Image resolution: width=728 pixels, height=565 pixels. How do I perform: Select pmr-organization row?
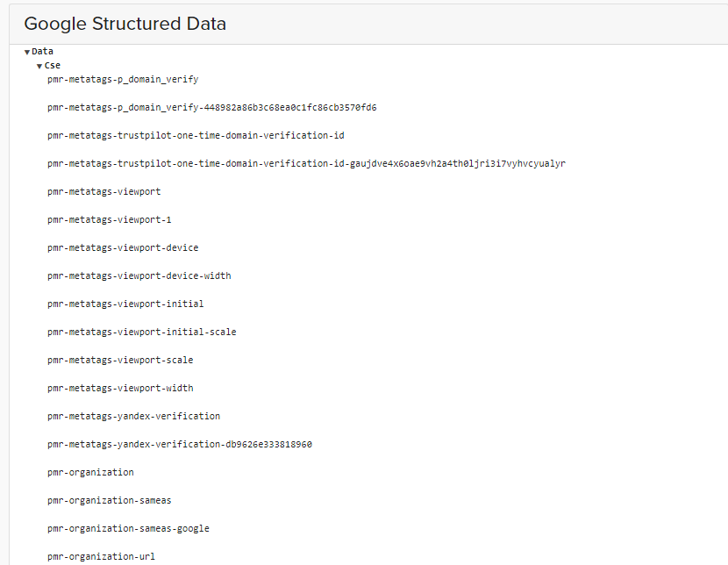(x=90, y=472)
